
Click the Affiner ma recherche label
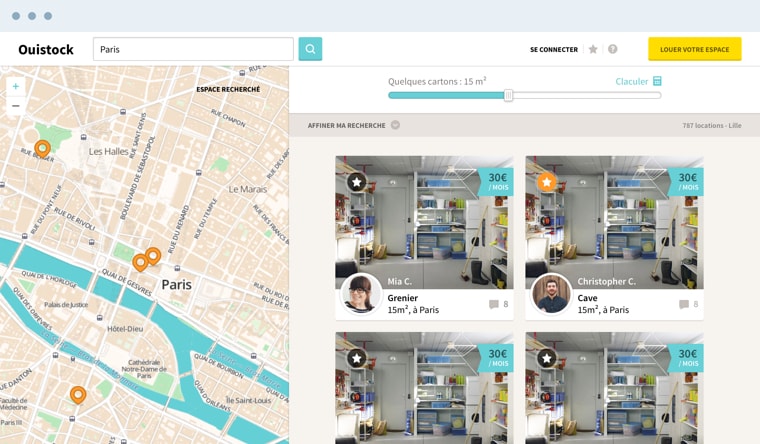(347, 126)
